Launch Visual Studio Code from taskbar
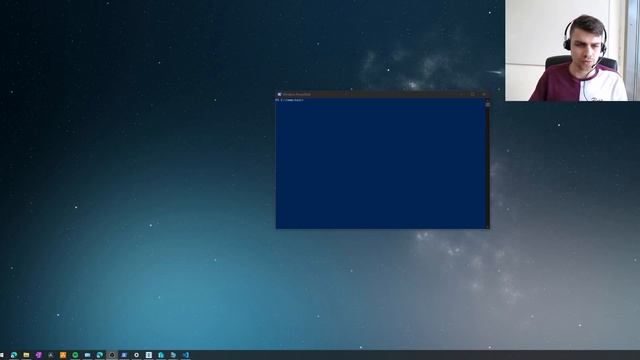The height and width of the screenshot is (360, 640). click(x=186, y=355)
